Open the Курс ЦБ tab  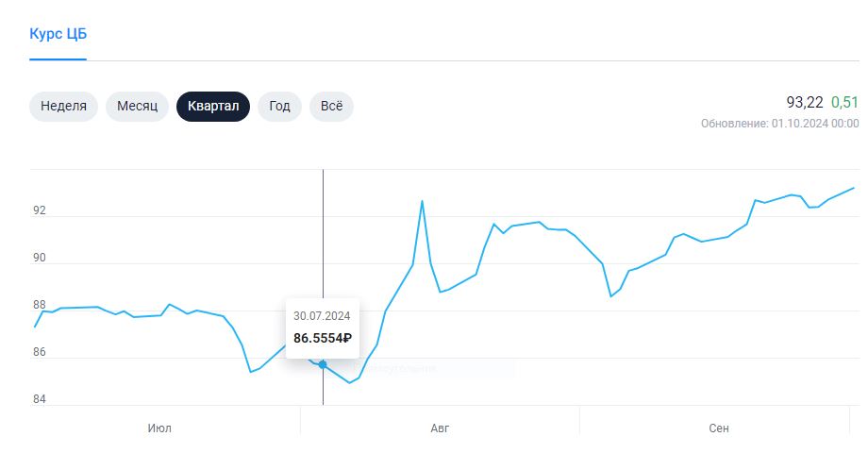pos(58,34)
